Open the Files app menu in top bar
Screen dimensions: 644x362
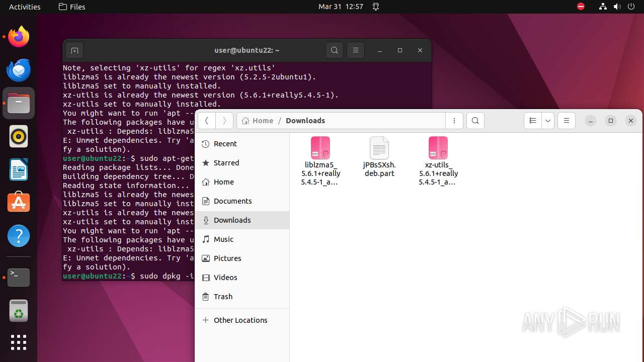click(72, 7)
